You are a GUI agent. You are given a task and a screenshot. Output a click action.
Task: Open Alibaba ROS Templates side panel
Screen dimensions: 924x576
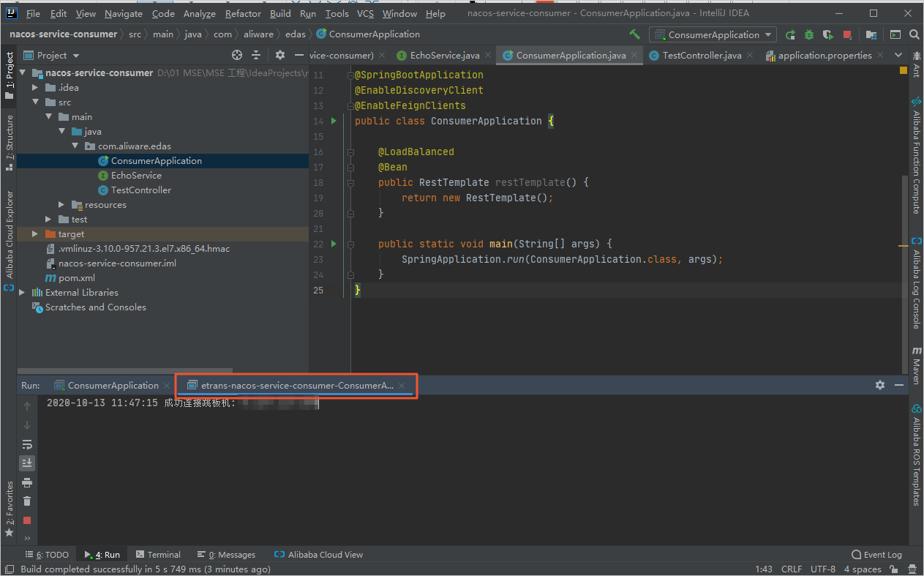(x=916, y=455)
